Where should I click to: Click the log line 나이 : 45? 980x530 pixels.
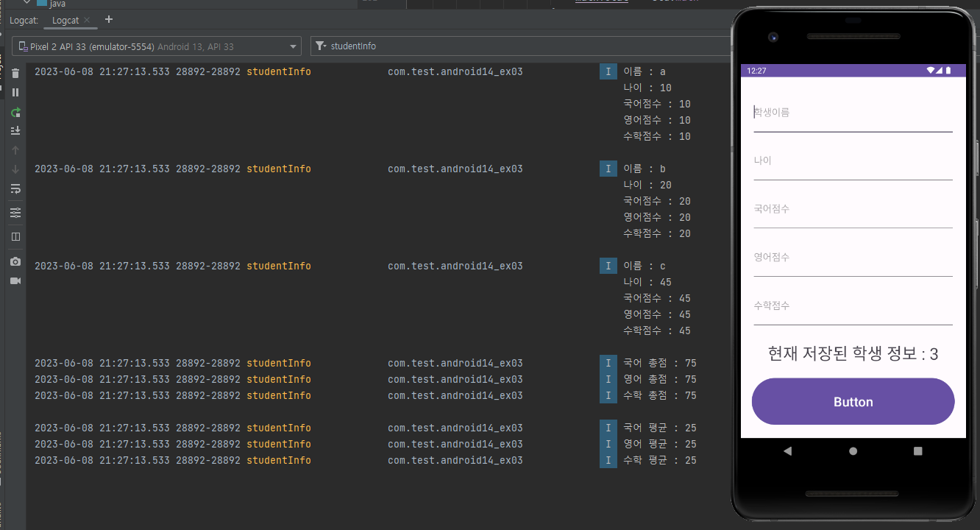point(647,282)
